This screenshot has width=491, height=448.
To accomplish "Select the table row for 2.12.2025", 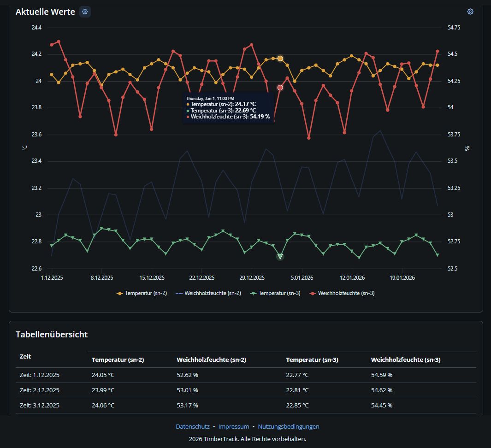I will click(x=40, y=390).
